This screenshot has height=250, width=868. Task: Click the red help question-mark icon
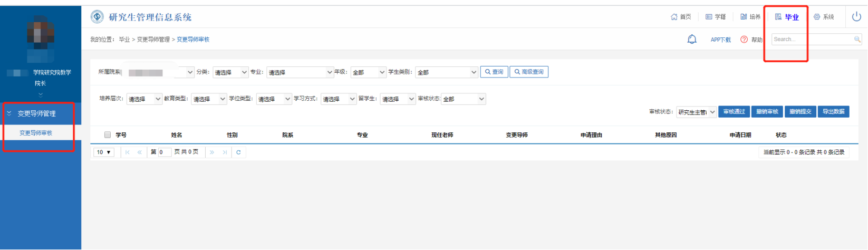coord(744,40)
